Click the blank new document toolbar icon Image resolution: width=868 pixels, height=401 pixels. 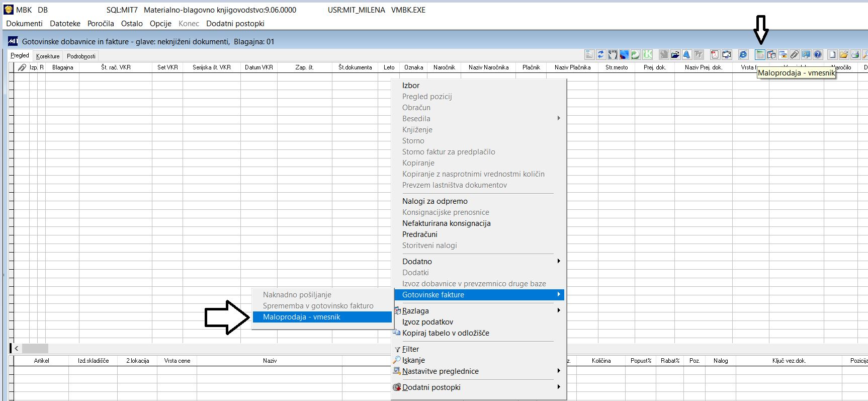pos(832,55)
